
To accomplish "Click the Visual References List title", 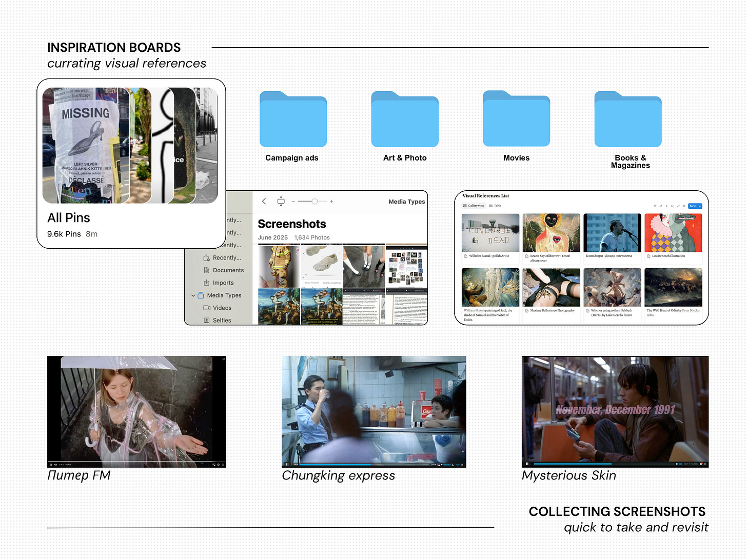I will tap(486, 196).
